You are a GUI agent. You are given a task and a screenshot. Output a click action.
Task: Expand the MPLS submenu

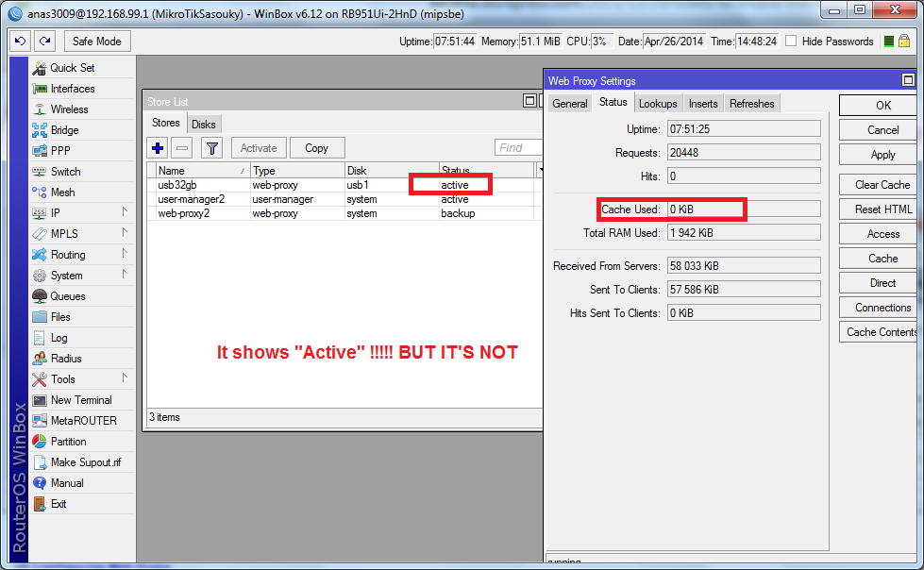[125, 232]
